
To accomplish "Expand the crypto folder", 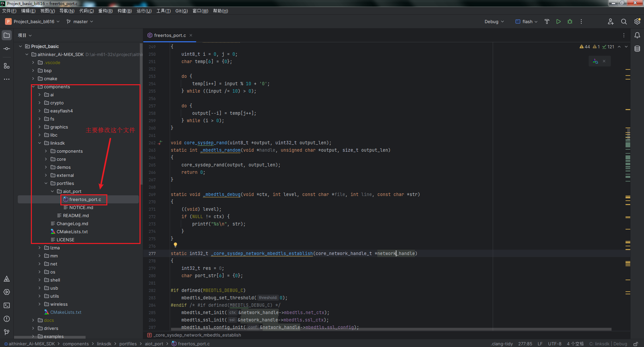I will (x=40, y=103).
